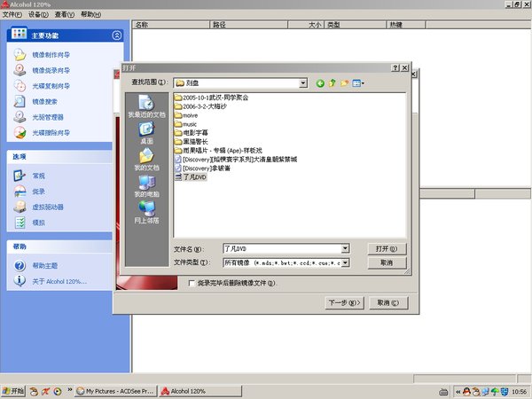
Task: Click the taskbar clock showing 10:56
Action: pos(519,392)
